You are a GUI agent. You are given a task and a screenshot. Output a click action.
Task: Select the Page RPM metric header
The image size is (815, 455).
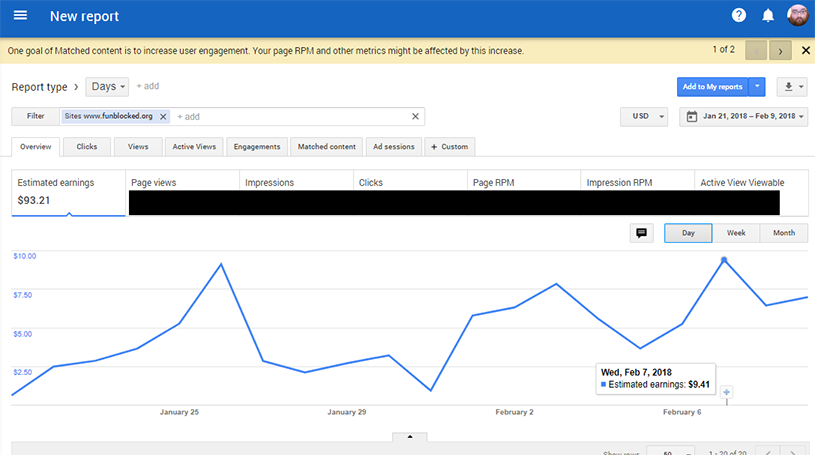[x=493, y=183]
